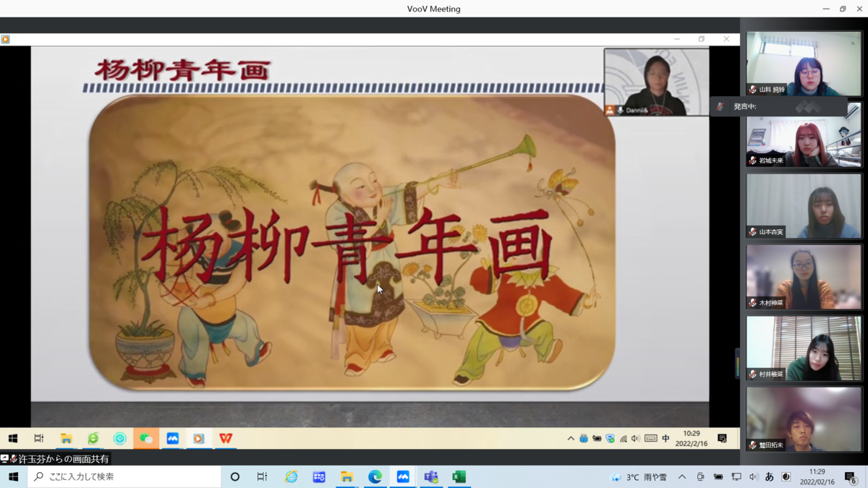
Task: Select 鷲田拓未's video tile
Action: click(804, 419)
